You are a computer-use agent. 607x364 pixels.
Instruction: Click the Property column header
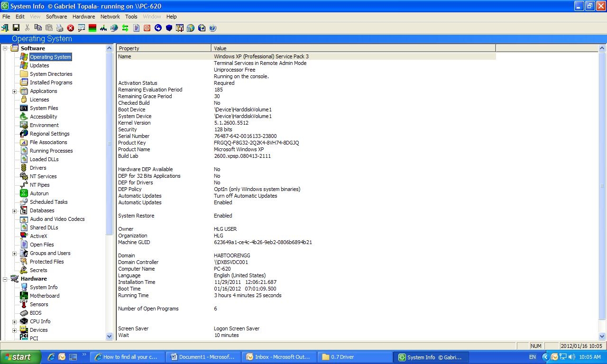(164, 48)
